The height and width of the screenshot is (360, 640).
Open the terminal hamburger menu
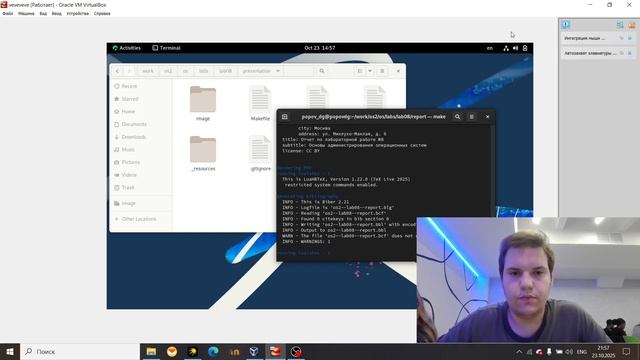[x=471, y=117]
